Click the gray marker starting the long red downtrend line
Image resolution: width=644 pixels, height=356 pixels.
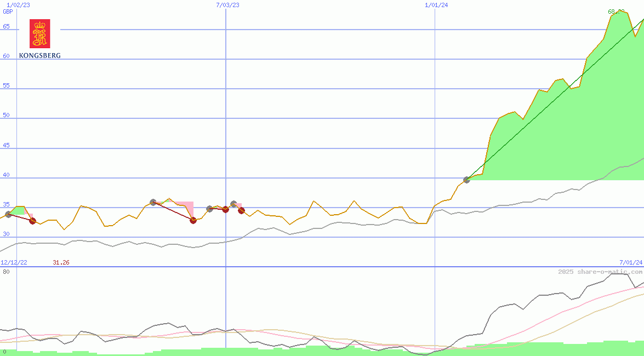pyautogui.click(x=153, y=203)
